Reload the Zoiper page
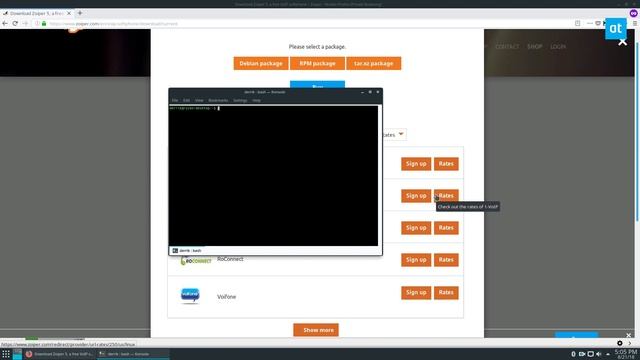The width and height of the screenshot is (640, 360). tap(15, 24)
